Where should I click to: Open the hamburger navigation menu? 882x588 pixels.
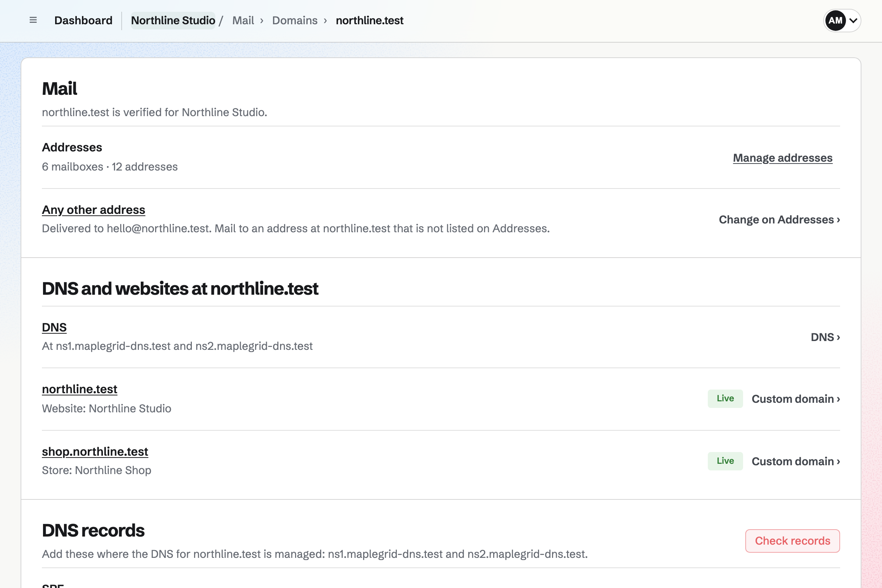click(x=33, y=20)
